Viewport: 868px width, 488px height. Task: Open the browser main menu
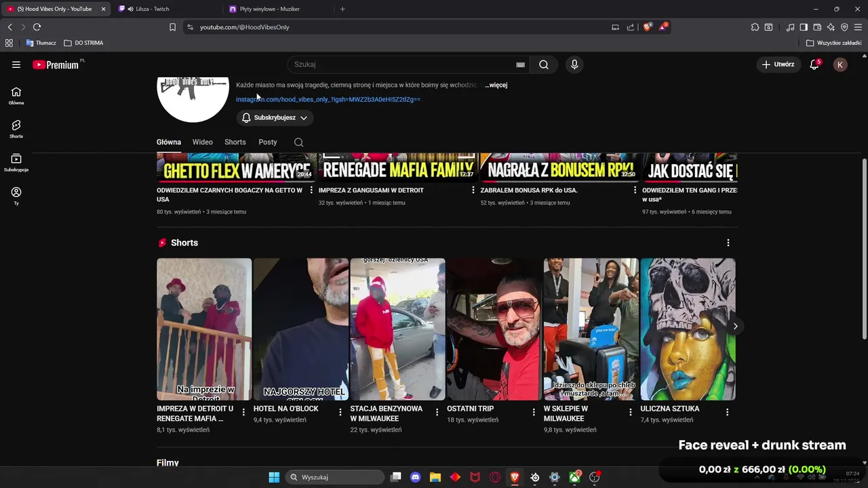(x=858, y=27)
